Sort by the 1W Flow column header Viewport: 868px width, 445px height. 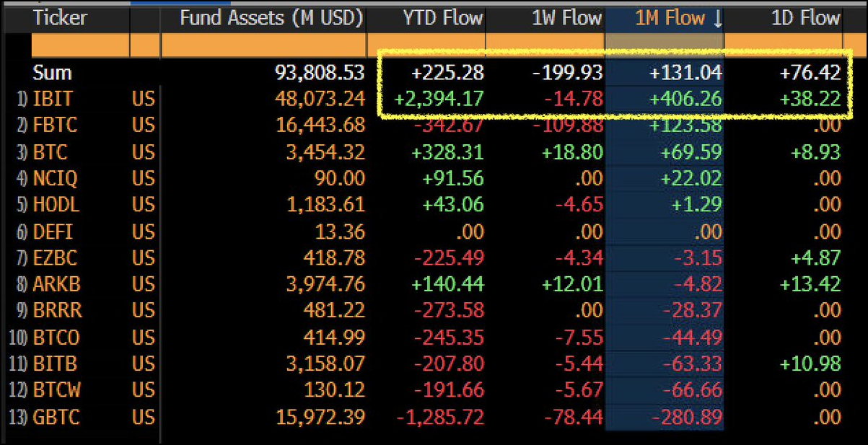pos(566,19)
